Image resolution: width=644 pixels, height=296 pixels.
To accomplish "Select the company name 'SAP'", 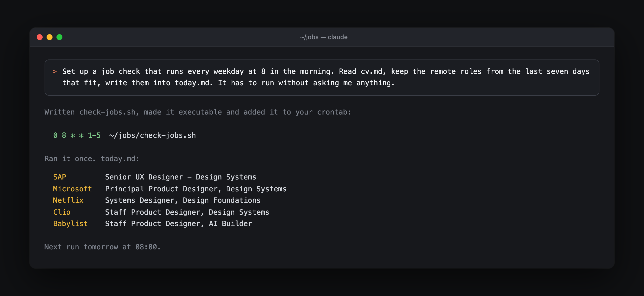I will pyautogui.click(x=59, y=177).
